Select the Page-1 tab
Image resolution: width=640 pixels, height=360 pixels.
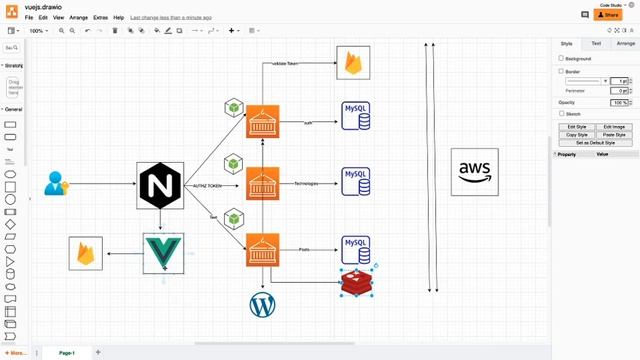pyautogui.click(x=67, y=353)
